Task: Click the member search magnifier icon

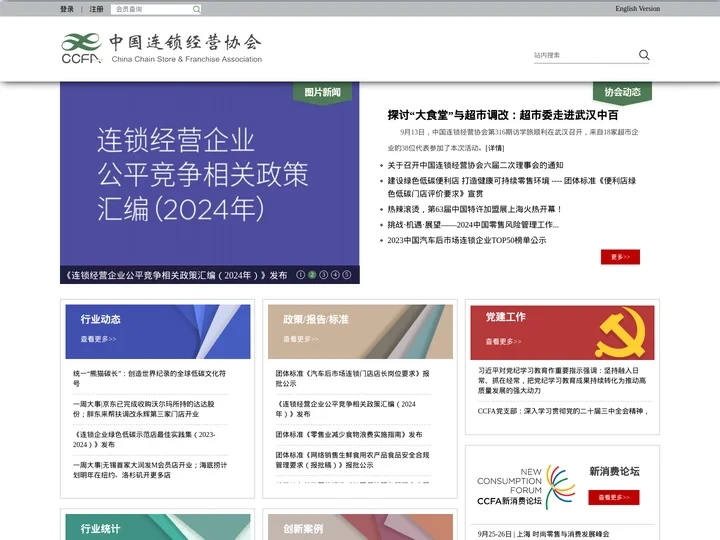Action: (197, 9)
